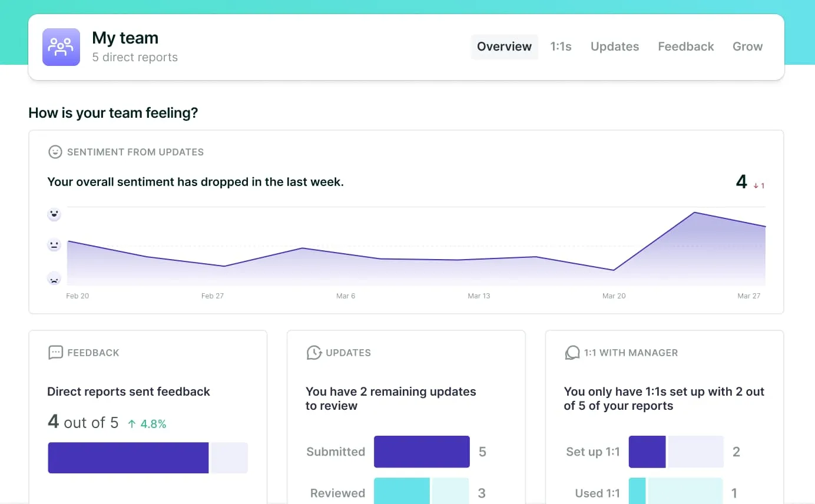
Task: Click the Mar 20 low point on sentiment chart
Action: (614, 270)
